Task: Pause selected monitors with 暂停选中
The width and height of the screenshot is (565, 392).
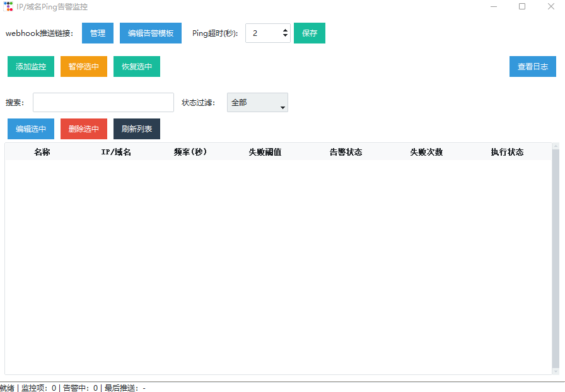Action: click(84, 66)
